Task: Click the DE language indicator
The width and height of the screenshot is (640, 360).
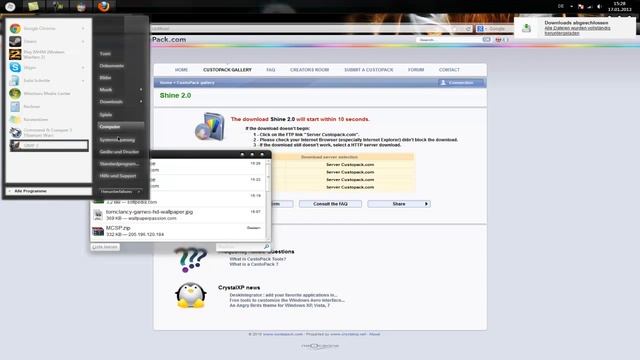Action: click(x=561, y=6)
